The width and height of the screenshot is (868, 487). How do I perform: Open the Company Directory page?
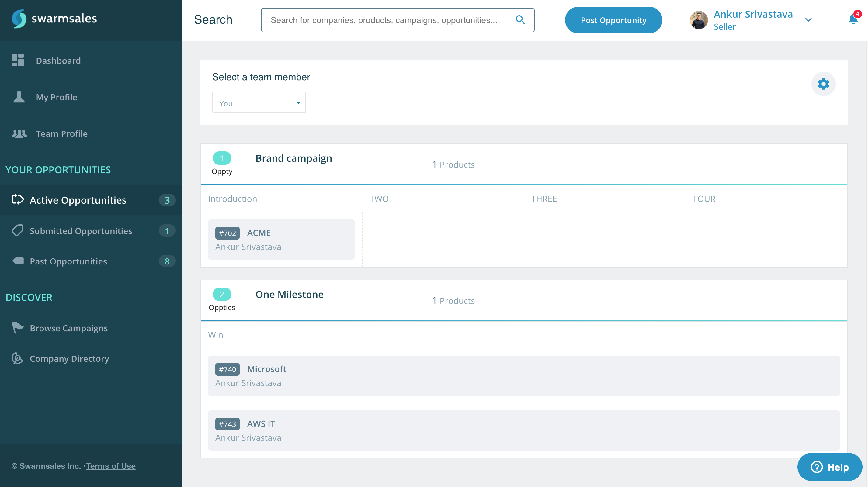69,359
